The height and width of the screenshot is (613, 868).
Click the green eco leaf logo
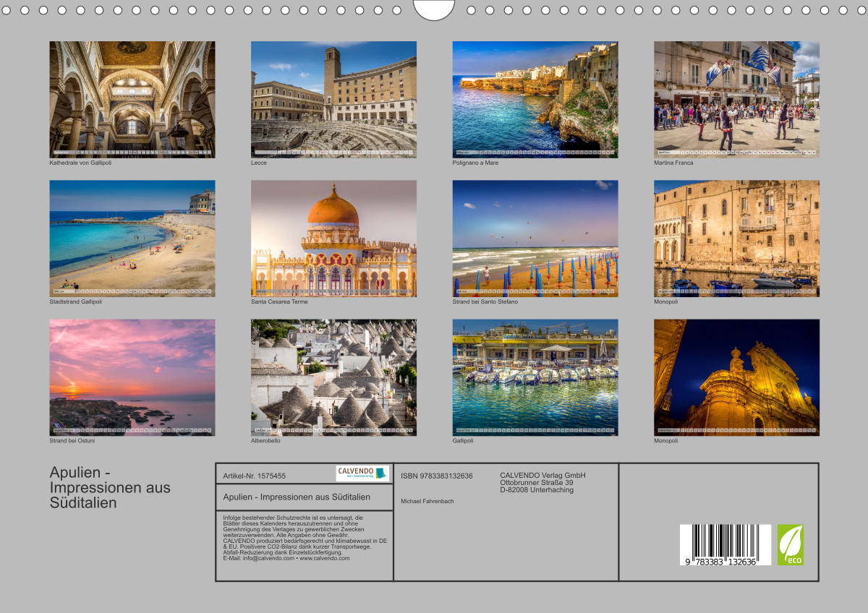pos(790,545)
